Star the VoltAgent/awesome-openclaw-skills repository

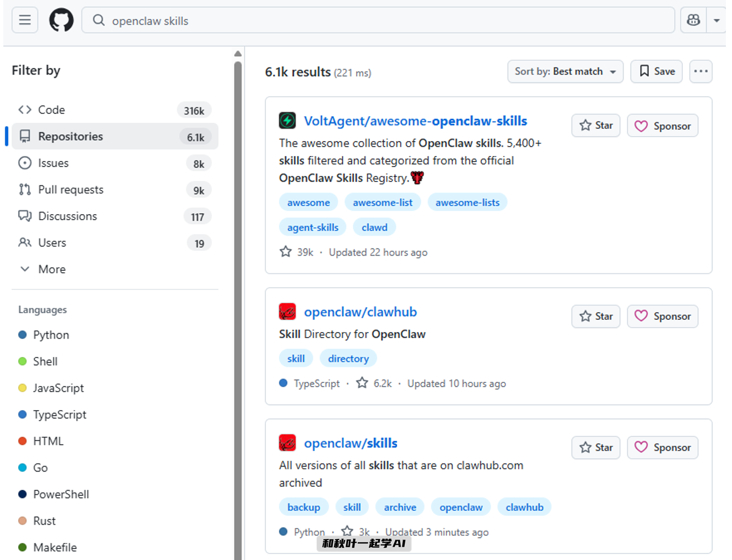coord(596,126)
